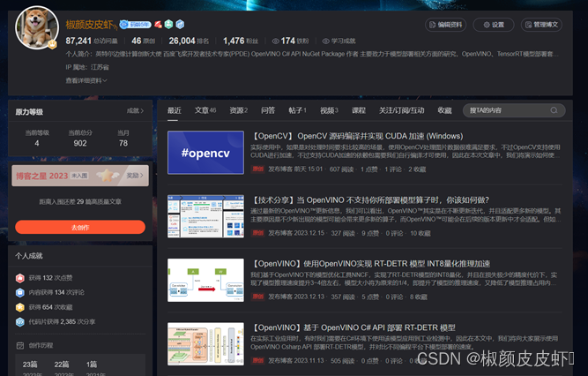Click 奖励 reward arrow on 博客之星 banner
Image resolution: width=588 pixels, height=376 pixels.
135,176
